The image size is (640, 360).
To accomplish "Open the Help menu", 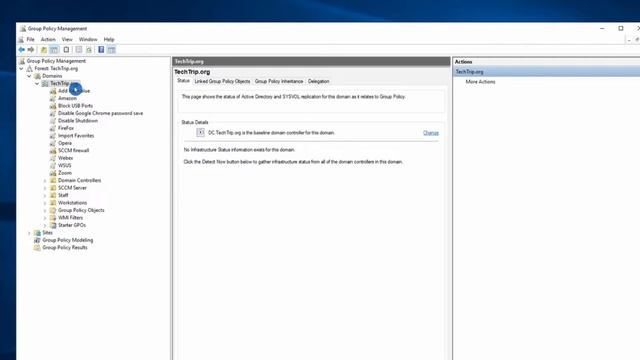I will point(109,40).
